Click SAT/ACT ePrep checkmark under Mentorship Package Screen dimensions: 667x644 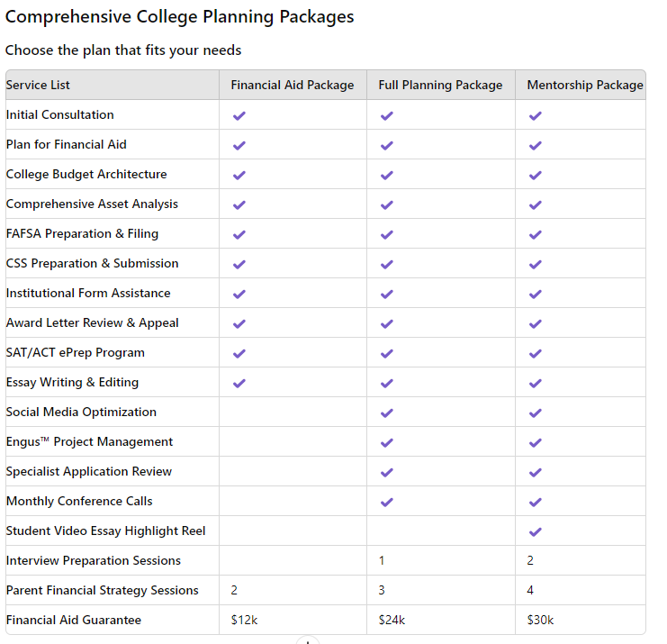point(536,353)
